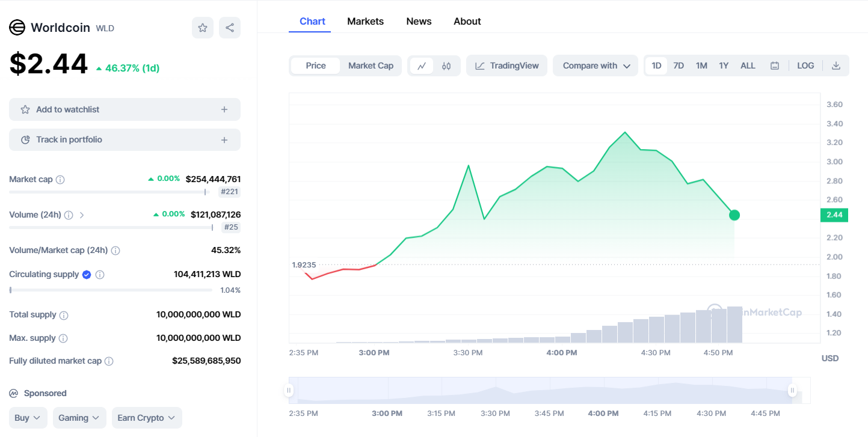Click the 1.9235 opening price label
Screen dimensions: 868x437
coord(304,265)
